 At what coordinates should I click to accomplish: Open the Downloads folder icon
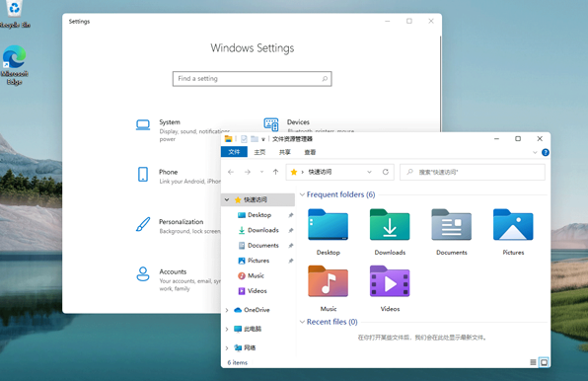click(x=390, y=225)
